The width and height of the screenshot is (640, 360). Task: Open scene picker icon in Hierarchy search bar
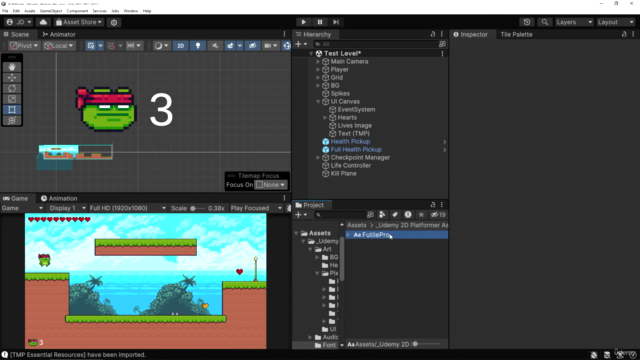point(442,44)
